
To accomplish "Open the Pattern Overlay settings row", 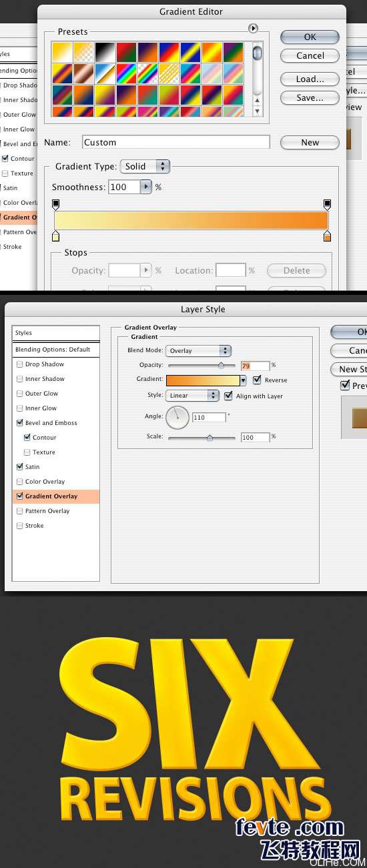I will click(56, 511).
